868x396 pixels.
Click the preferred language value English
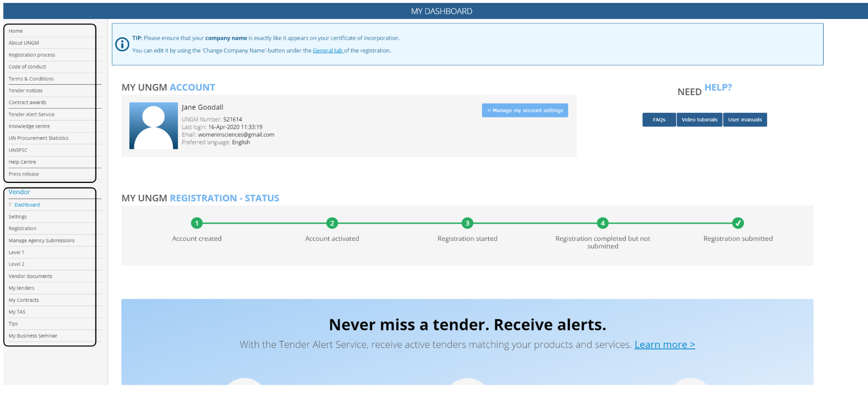[241, 143]
